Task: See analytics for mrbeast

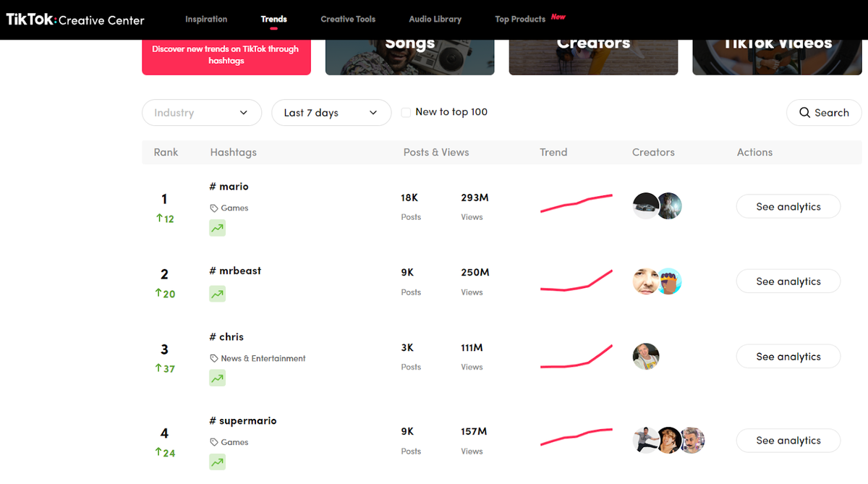Action: [x=788, y=281]
